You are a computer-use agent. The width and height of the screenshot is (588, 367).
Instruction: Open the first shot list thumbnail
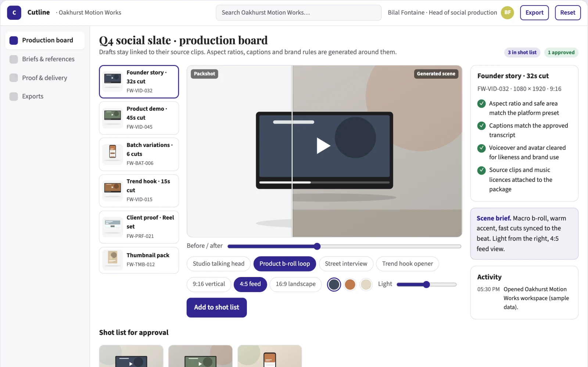point(131,356)
